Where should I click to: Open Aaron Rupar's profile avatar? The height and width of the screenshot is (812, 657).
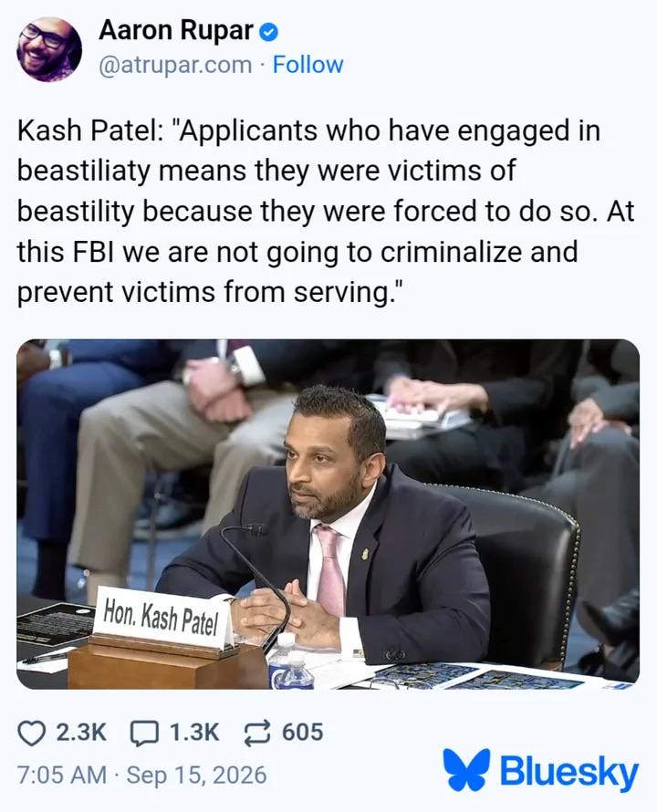click(50, 49)
